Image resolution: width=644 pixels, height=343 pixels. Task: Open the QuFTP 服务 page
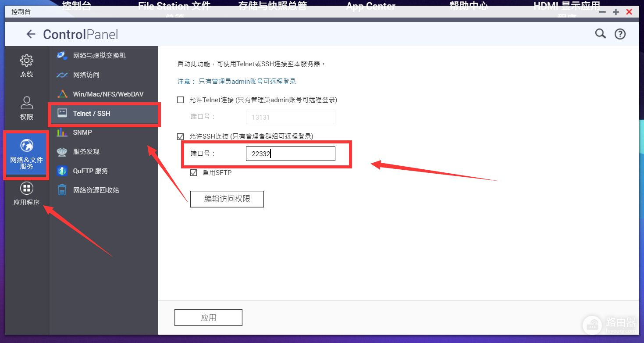pyautogui.click(x=103, y=171)
